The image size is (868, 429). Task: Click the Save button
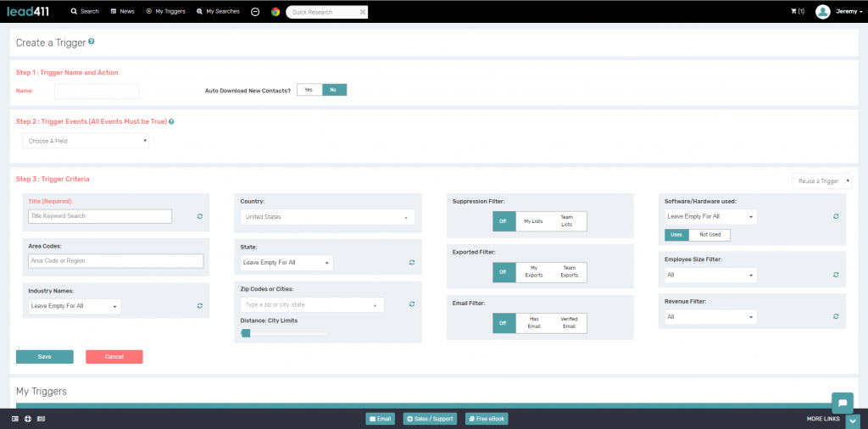tap(45, 357)
